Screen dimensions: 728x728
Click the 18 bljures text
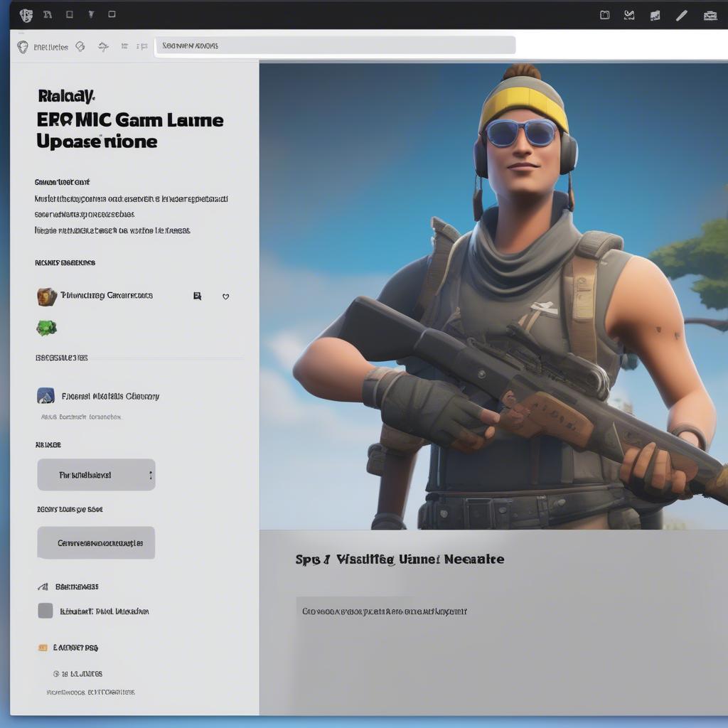82,674
